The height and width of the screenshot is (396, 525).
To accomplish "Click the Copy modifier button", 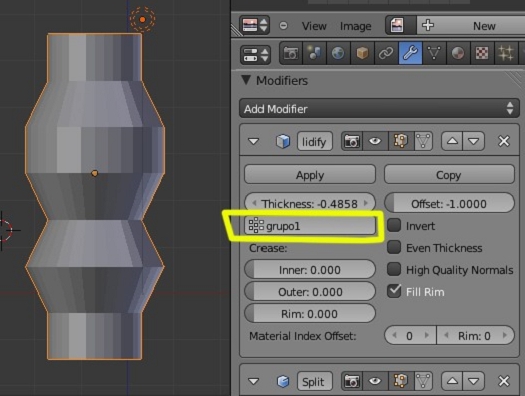I will (x=449, y=175).
